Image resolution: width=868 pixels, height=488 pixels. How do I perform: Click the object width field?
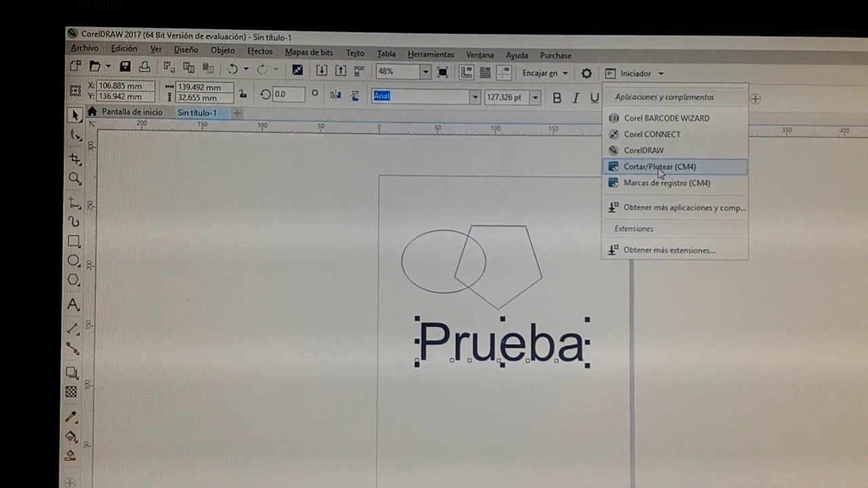click(204, 87)
